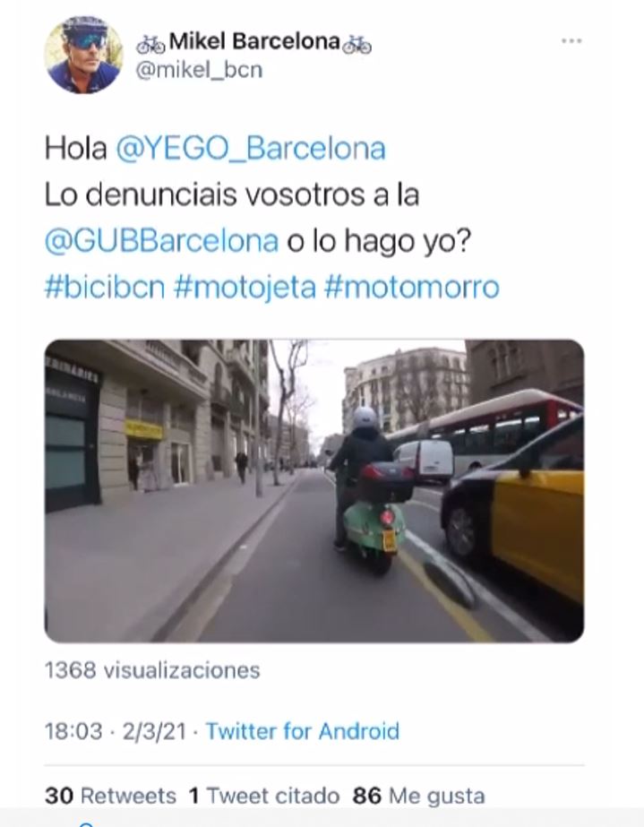Screen dimensions: 644x827
Task: Click the Mikel Barcelona display name
Action: 254,41
